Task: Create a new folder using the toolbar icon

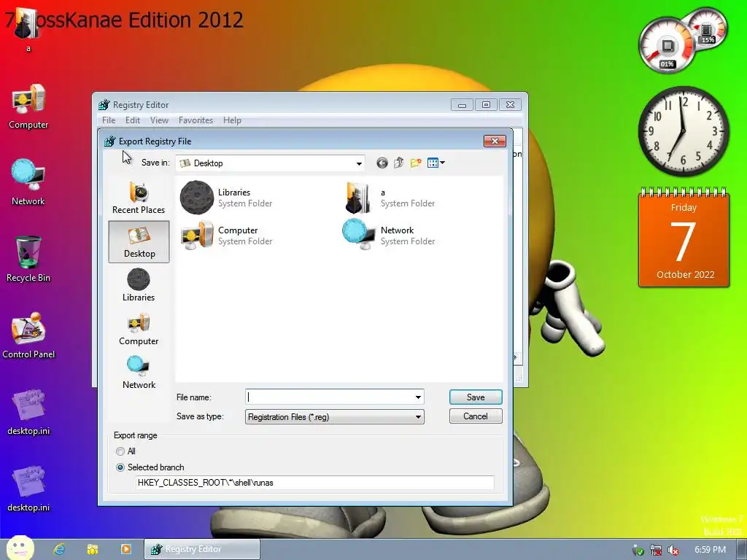Action: point(416,163)
